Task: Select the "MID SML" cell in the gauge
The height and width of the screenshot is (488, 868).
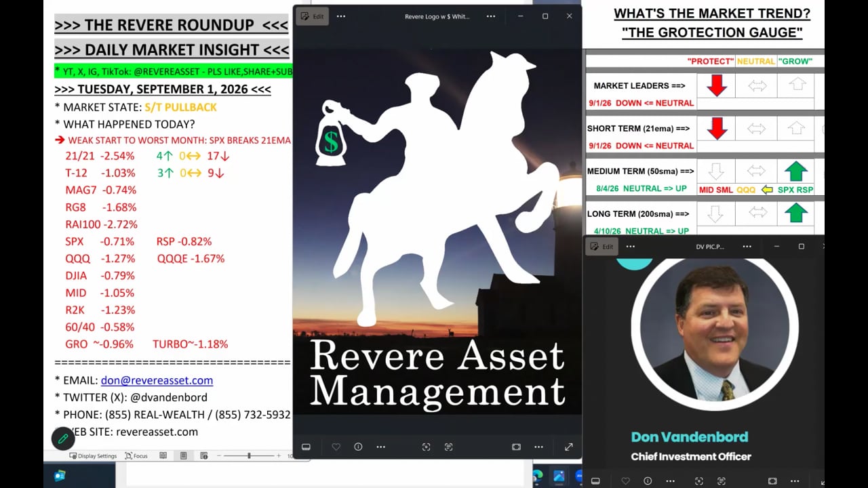Action: [716, 190]
